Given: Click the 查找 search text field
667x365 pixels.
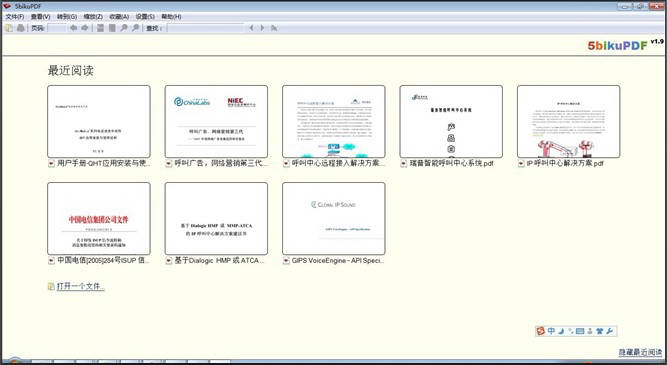Looking at the screenshot, I should pyautogui.click(x=206, y=28).
